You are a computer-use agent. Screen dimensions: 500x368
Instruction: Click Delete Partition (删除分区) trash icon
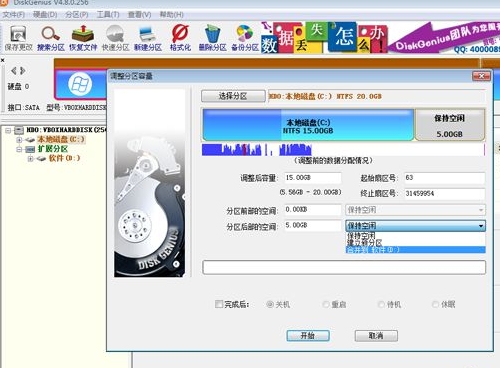pyautogui.click(x=213, y=38)
